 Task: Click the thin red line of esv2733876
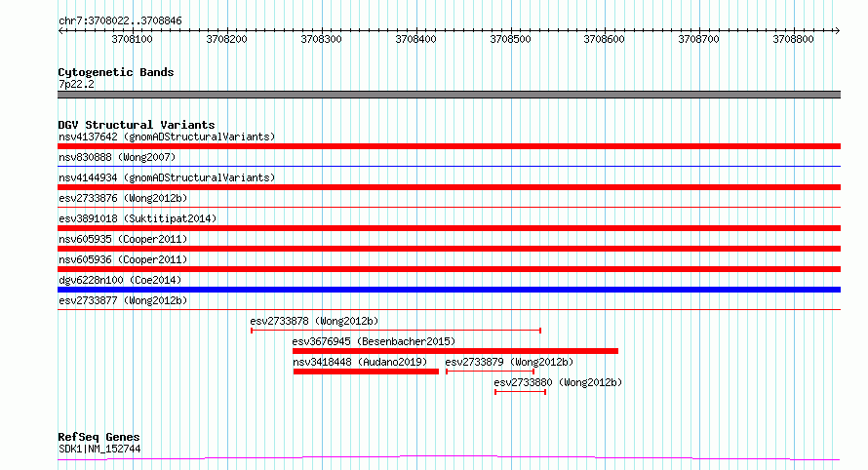pyautogui.click(x=449, y=208)
